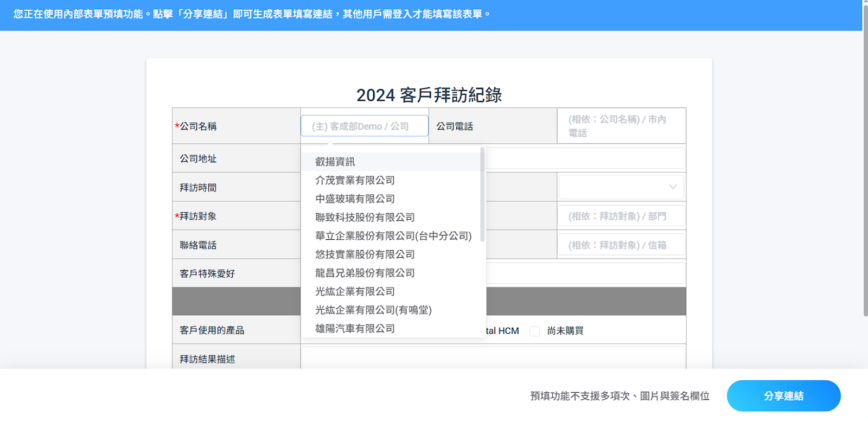Select 中盛玻璃有限公司 option
868x421 pixels.
pos(355,199)
